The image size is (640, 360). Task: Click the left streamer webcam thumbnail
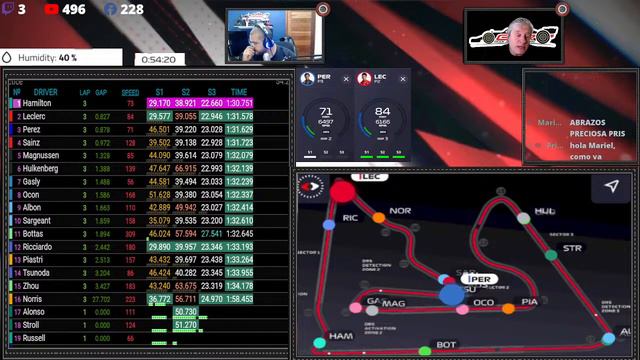point(275,36)
